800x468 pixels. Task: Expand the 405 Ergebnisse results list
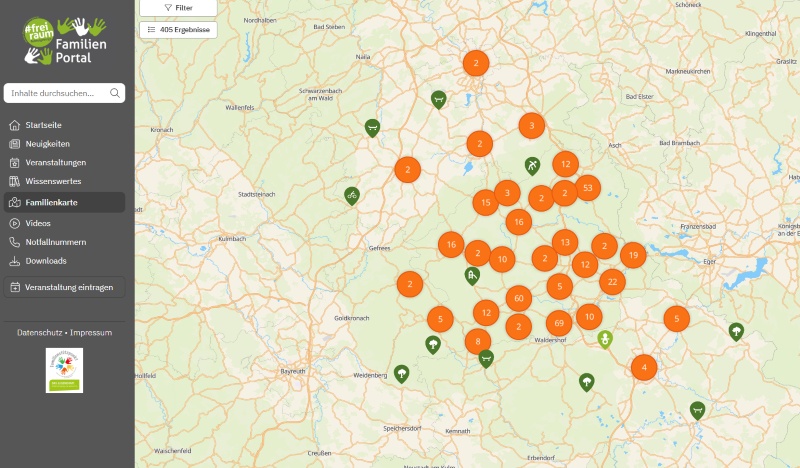click(177, 30)
